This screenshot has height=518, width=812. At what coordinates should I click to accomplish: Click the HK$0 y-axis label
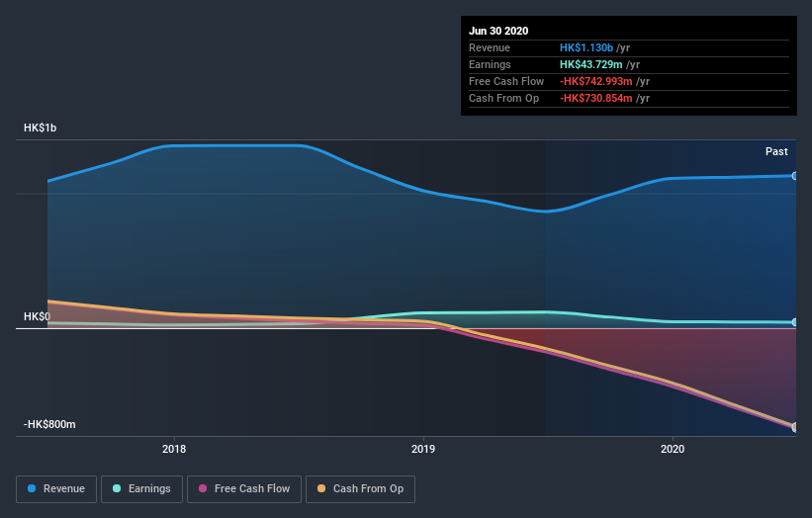tap(37, 316)
